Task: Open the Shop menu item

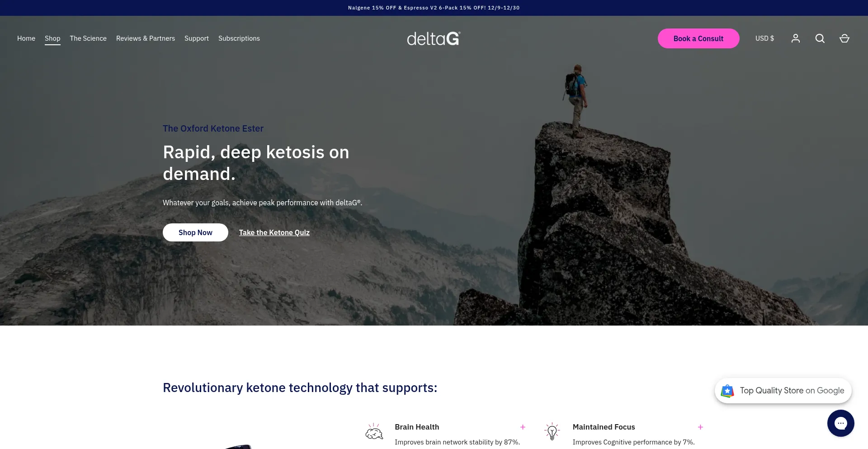Action: pos(52,38)
